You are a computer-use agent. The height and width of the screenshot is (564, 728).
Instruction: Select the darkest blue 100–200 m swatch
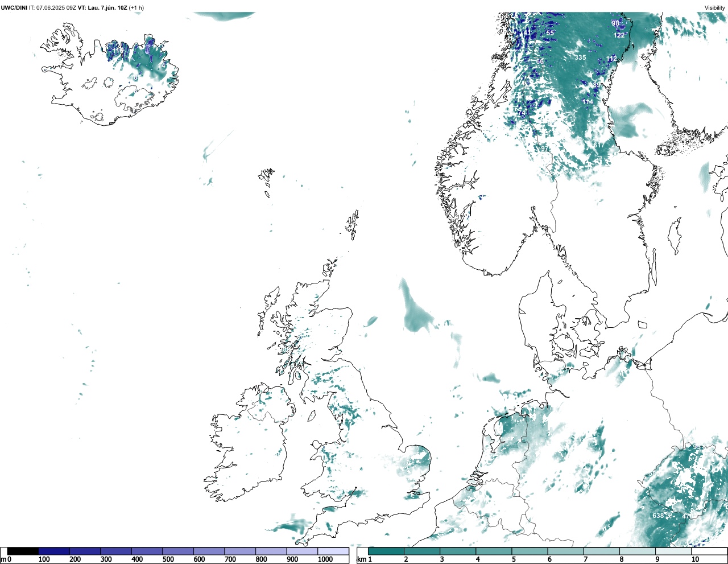coord(54,551)
